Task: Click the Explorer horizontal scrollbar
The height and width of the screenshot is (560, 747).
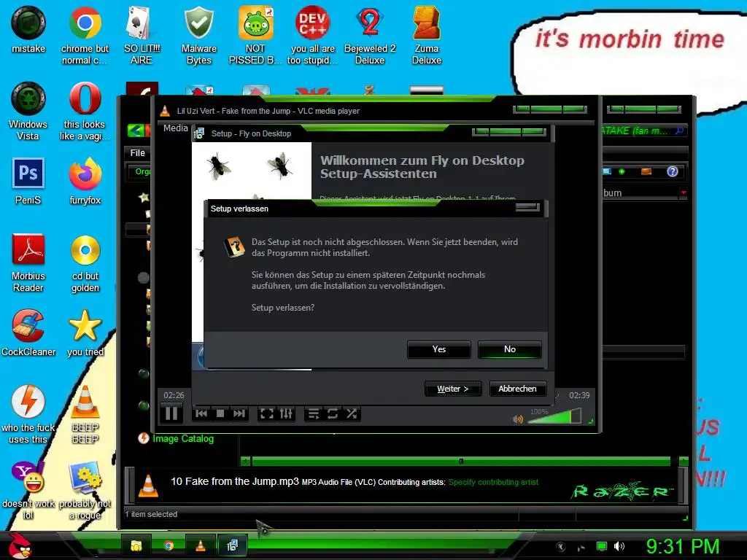Action: [461, 461]
